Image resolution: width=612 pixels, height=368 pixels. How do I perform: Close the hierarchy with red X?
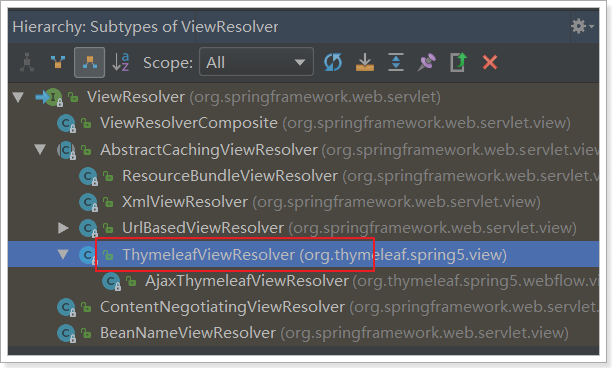coord(490,62)
